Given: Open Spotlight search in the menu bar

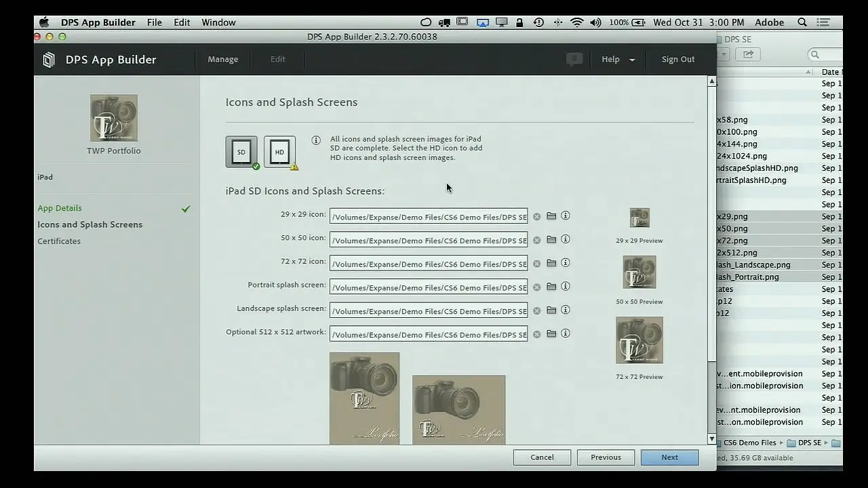Looking at the screenshot, I should [x=802, y=22].
